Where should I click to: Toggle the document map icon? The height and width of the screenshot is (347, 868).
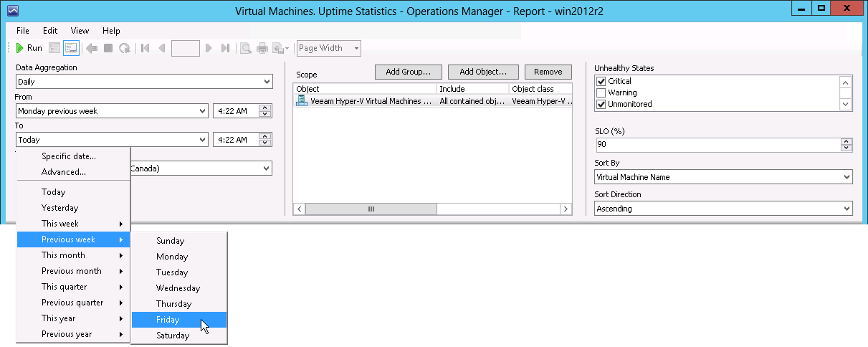point(54,48)
